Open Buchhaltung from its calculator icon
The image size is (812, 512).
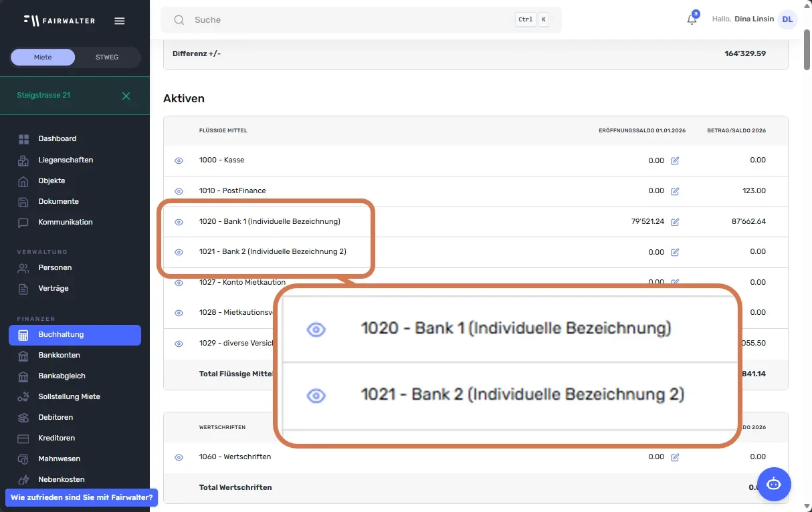click(x=23, y=335)
